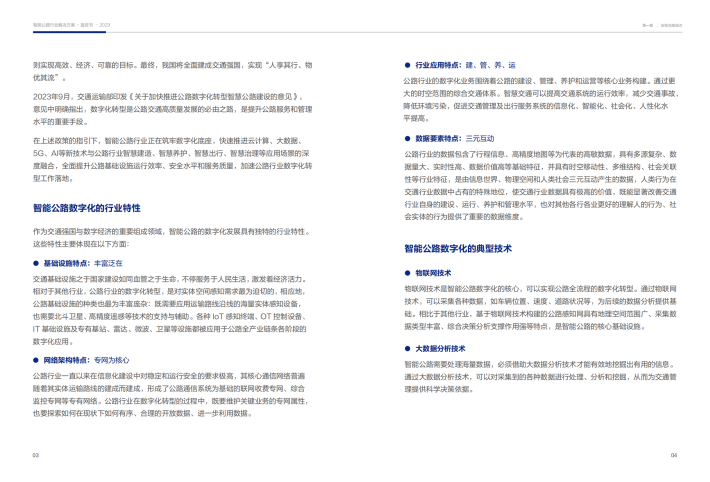
Task: Click the paragraph starting 作为交通强国与数字经济的重要组成领域
Action: coord(173,238)
